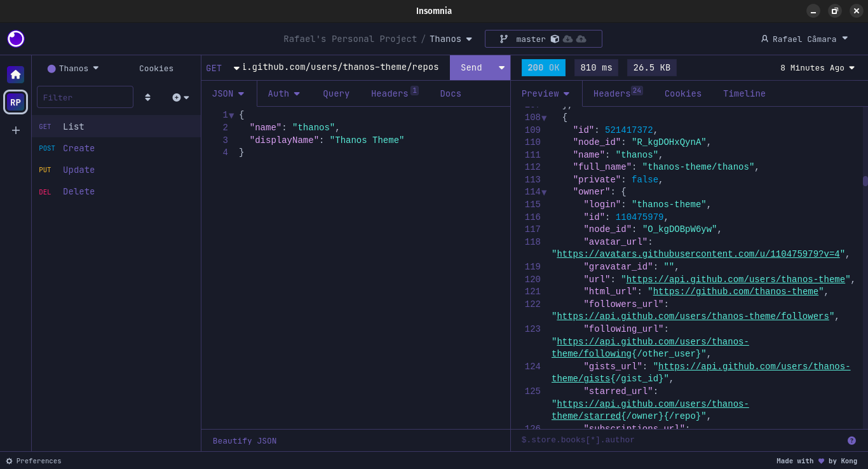Viewport: 868px width, 469px height.
Task: Click Beautify JSON
Action: 245,441
